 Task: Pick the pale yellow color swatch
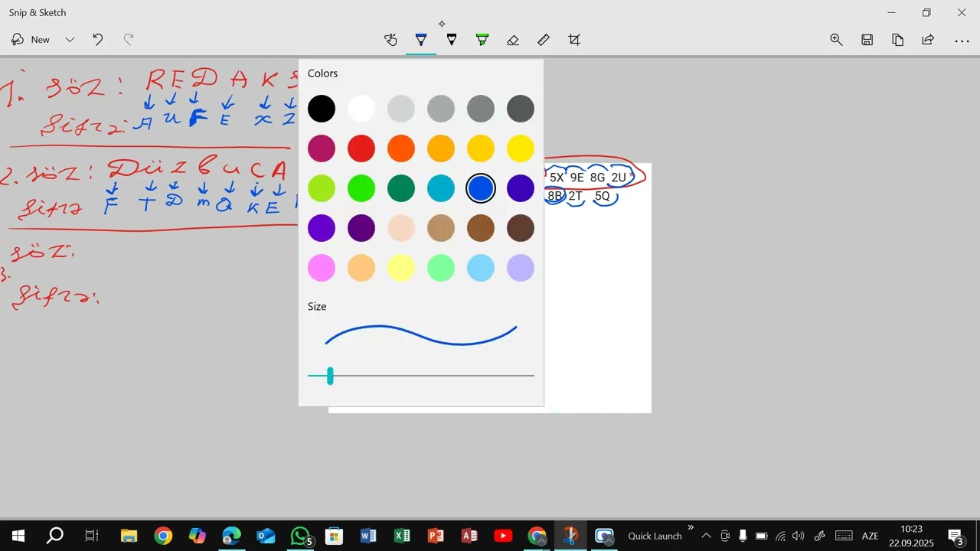point(401,268)
